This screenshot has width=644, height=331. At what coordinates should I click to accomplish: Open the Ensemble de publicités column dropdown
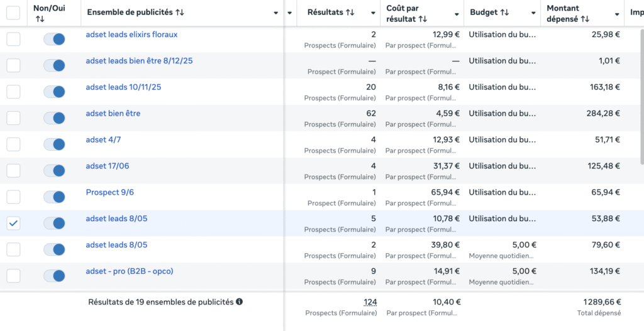point(276,13)
